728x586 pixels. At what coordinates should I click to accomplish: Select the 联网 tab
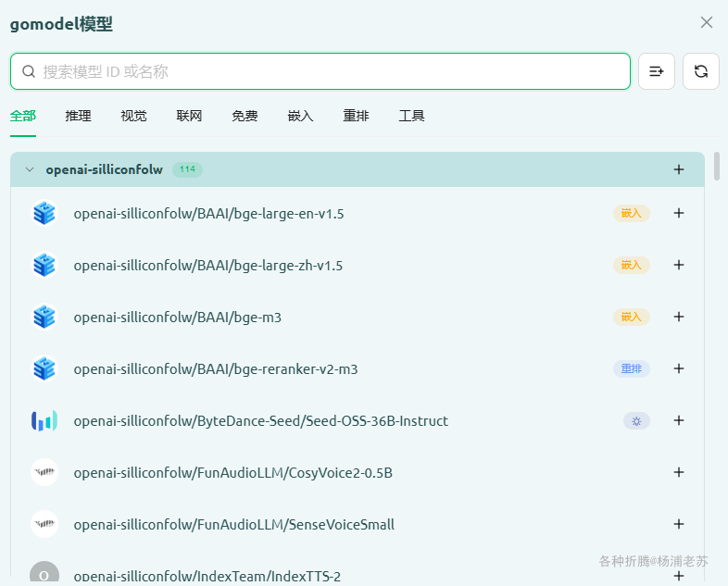point(189,116)
